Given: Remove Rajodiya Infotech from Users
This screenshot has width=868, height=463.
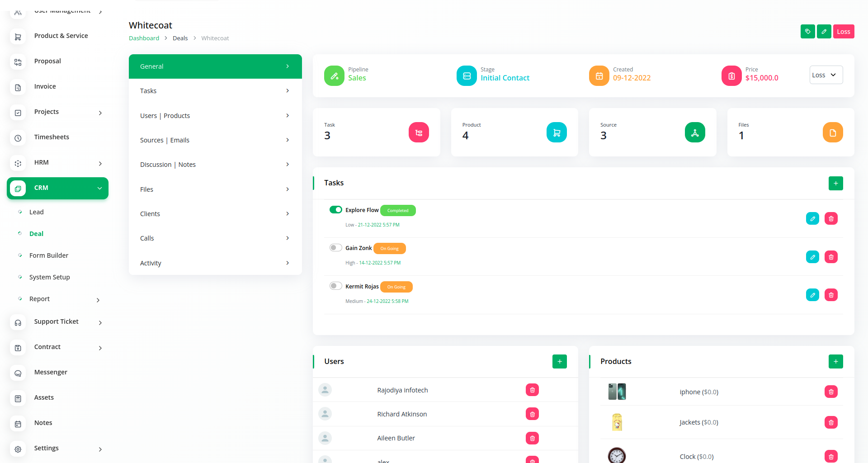Looking at the screenshot, I should click(532, 390).
